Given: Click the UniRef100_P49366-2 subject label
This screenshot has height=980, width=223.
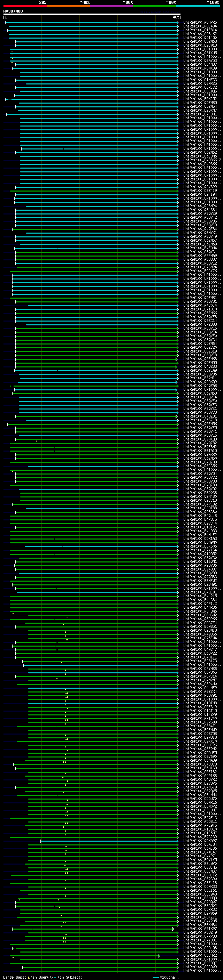Looking at the screenshot, I should pyautogui.click(x=202, y=160).
